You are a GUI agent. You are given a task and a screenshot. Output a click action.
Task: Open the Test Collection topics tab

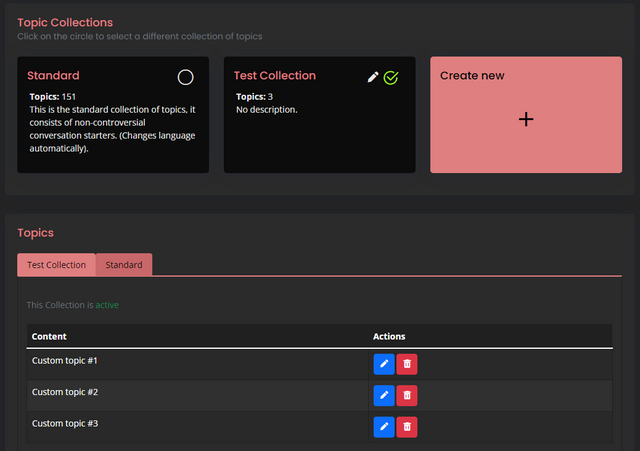(x=56, y=265)
